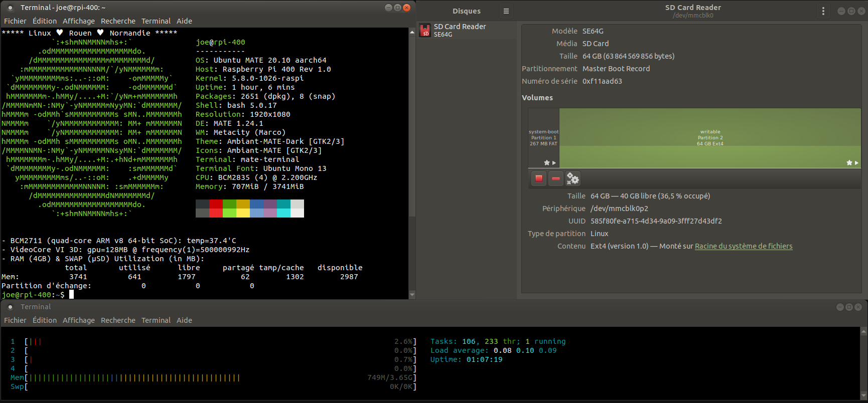Image resolution: width=868 pixels, height=403 pixels.
Task: Click the cyan neofetch color block
Action: click(x=283, y=209)
